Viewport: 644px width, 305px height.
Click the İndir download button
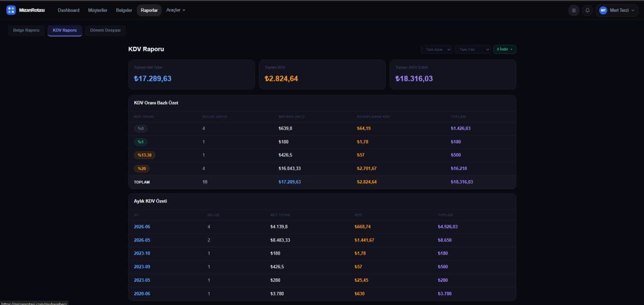[505, 49]
